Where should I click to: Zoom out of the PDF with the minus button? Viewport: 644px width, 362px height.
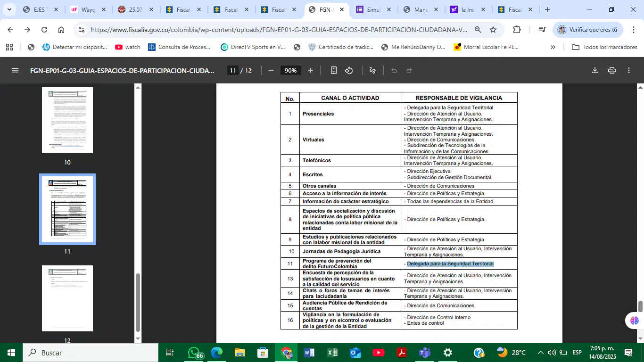[x=271, y=70]
